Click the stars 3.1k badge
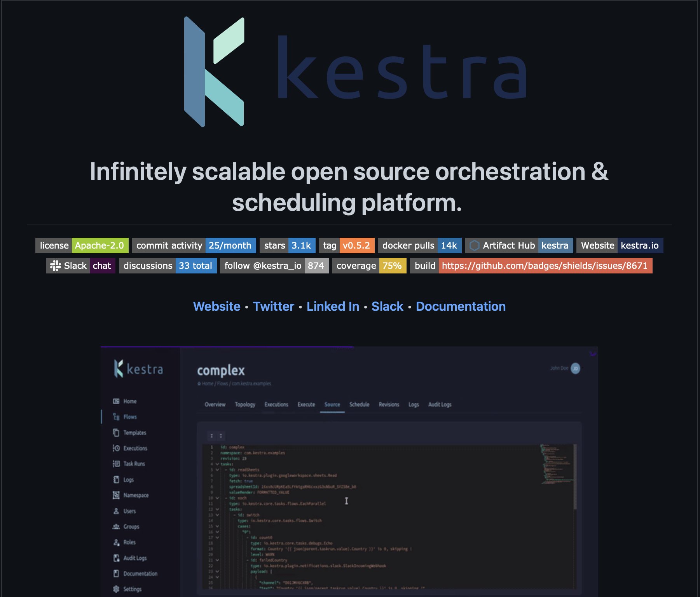The height and width of the screenshot is (597, 700). (288, 245)
